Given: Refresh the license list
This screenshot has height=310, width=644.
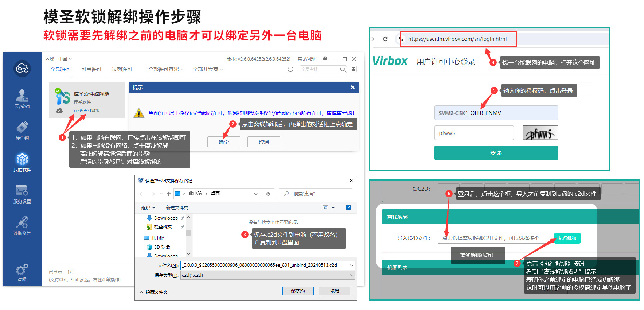Looking at the screenshot, I should click(290, 69).
